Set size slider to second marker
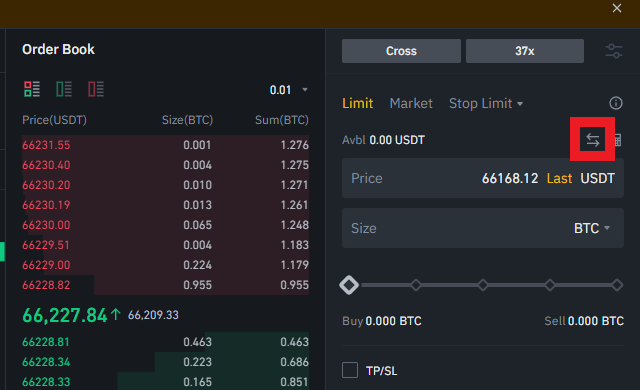 (416, 285)
